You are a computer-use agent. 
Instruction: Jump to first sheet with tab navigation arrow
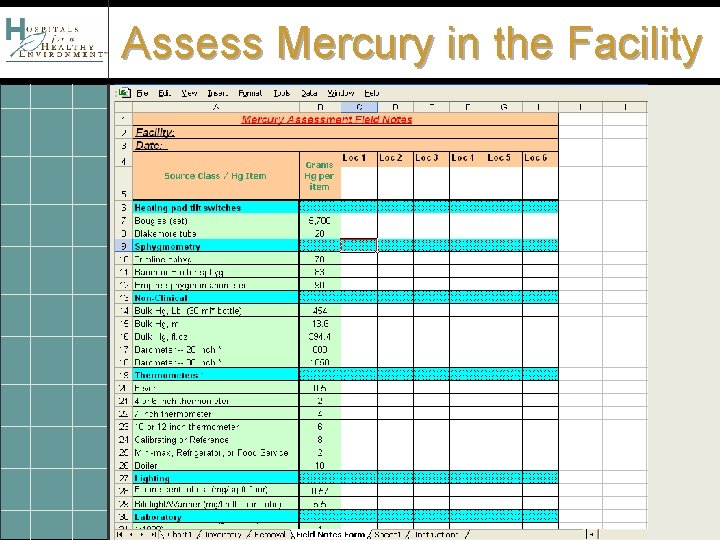pyautogui.click(x=120, y=534)
